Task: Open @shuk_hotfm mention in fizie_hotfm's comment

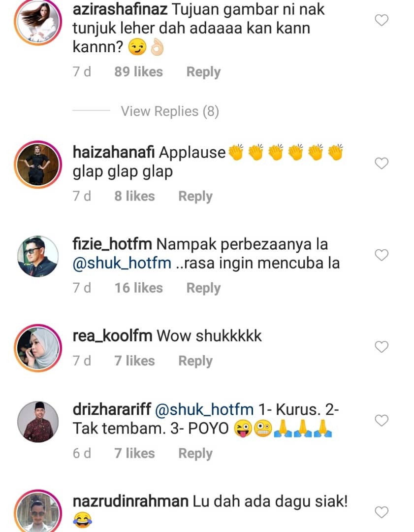Action: [x=122, y=263]
